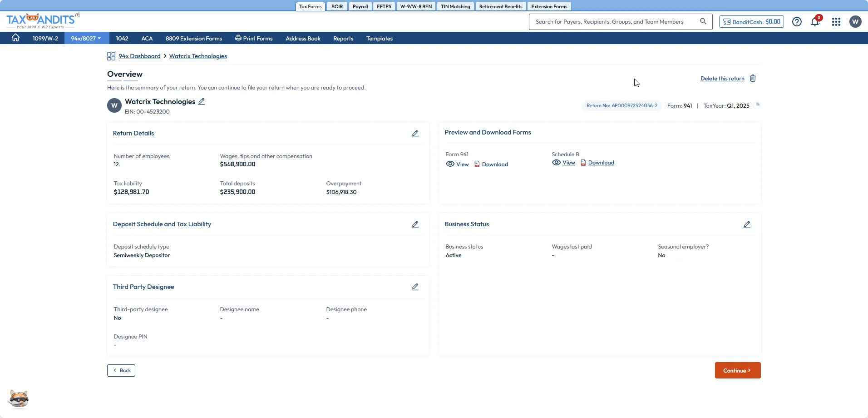Click the TaxBandits logo
Image resolution: width=868 pixels, height=418 pixels.
43,21
